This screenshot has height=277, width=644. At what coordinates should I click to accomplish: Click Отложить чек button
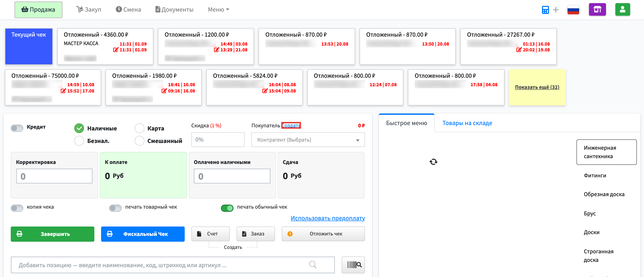323,234
